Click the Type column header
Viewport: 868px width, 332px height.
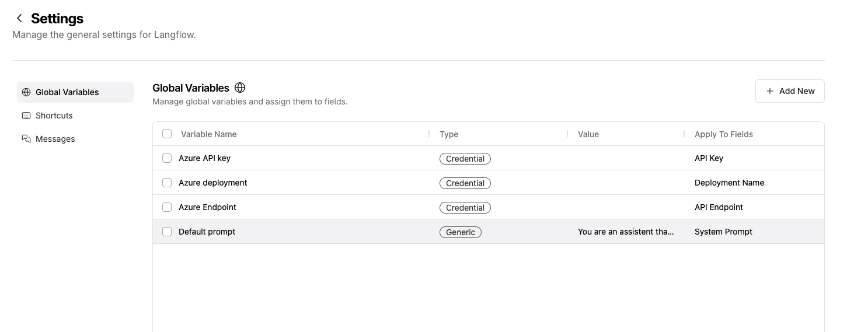449,134
